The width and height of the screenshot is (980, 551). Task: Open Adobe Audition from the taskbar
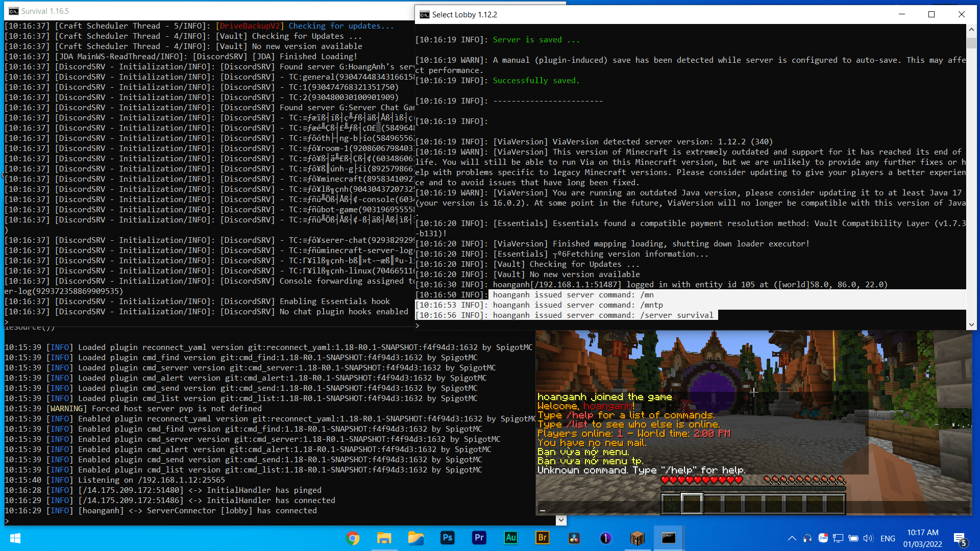coord(511,538)
